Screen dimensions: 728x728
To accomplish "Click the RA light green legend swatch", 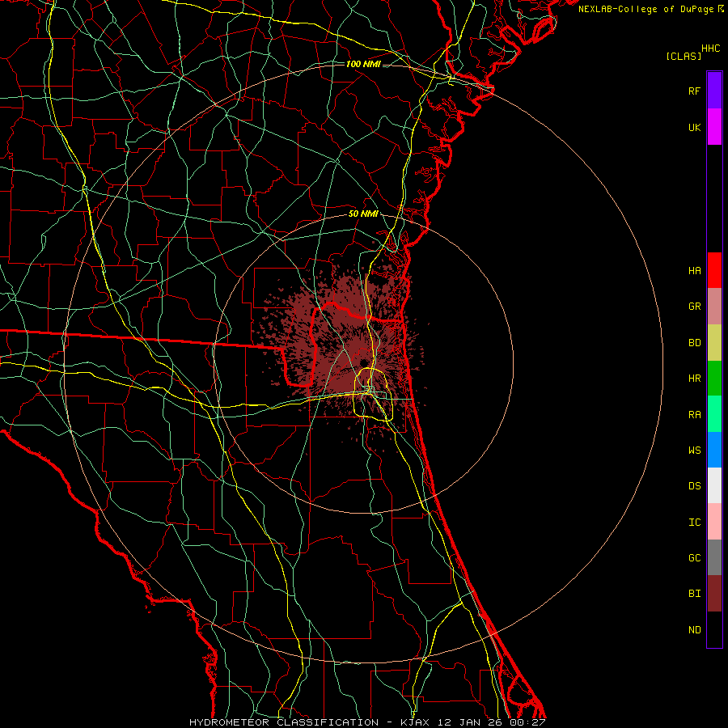I will 714,414.
